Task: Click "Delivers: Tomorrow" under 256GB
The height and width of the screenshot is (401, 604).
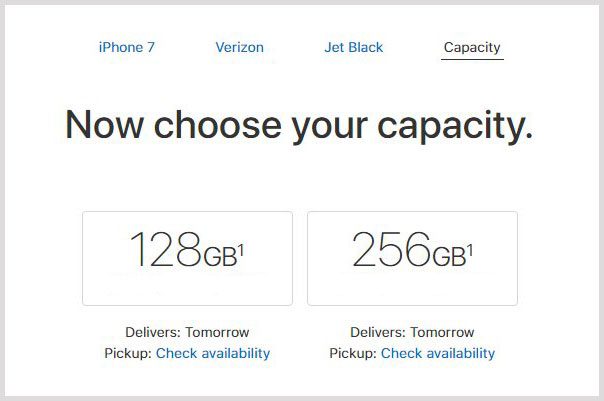Action: tap(412, 332)
